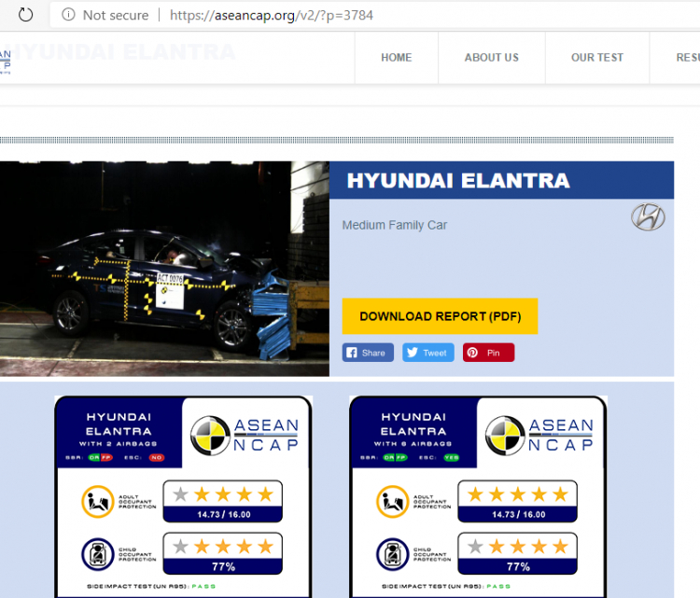Open the 6 airbags rating card
Screen dimensions: 700x598
(x=478, y=496)
